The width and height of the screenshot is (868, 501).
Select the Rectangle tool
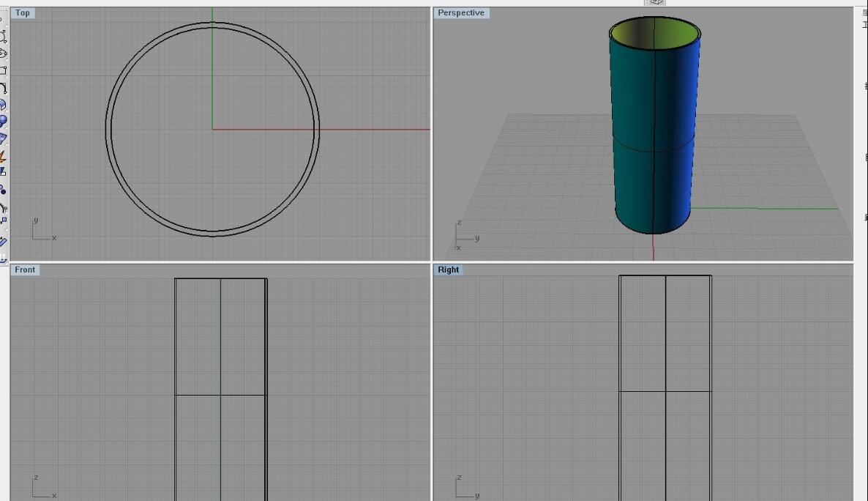(3, 70)
